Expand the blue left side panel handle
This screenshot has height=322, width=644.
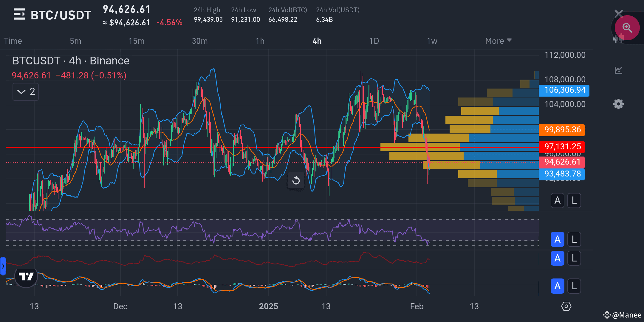click(x=3, y=266)
